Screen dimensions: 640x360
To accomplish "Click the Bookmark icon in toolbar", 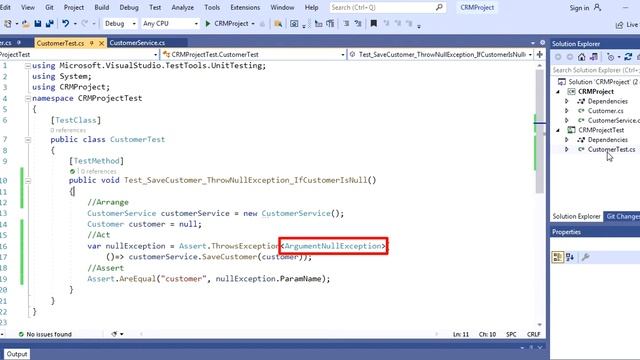I will pos(373,24).
